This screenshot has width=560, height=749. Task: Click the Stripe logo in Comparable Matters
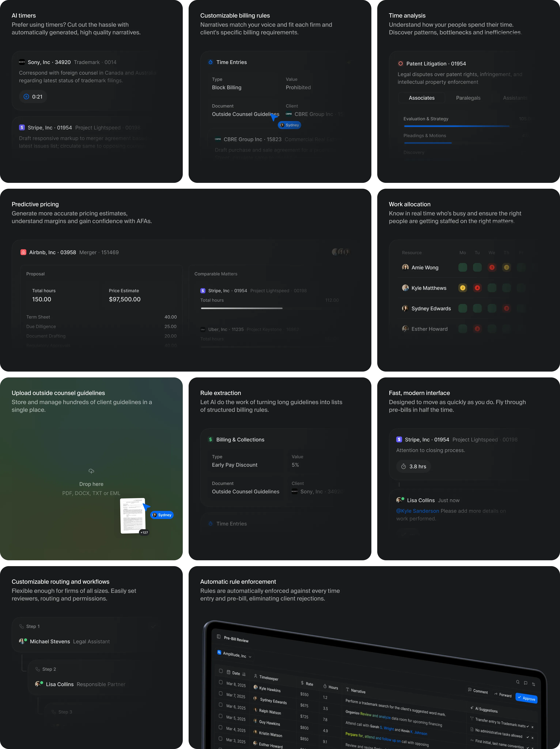tap(203, 291)
